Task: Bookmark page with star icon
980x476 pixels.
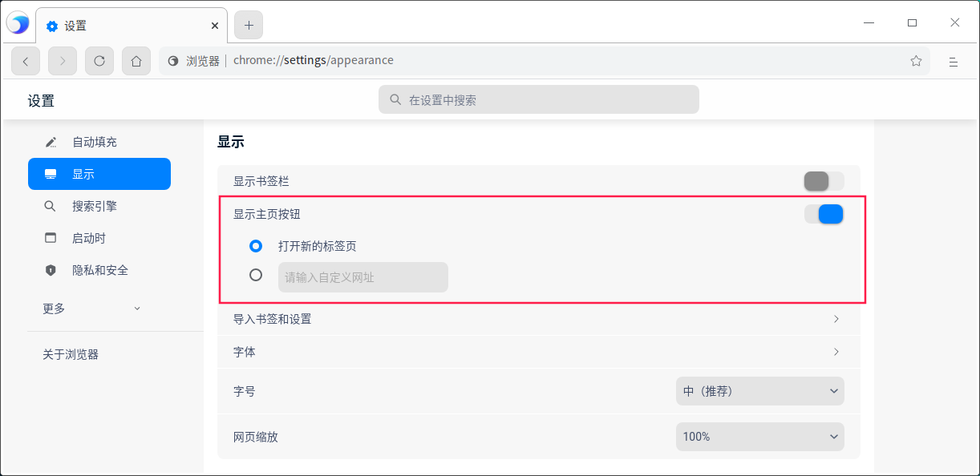Action: tap(916, 61)
